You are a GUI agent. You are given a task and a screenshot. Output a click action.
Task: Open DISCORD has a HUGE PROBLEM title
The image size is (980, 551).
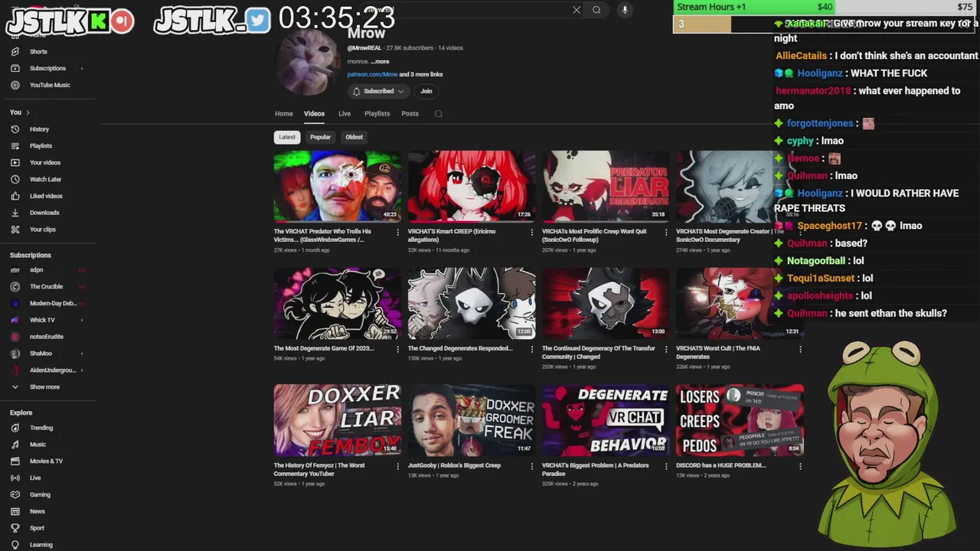[x=720, y=465]
